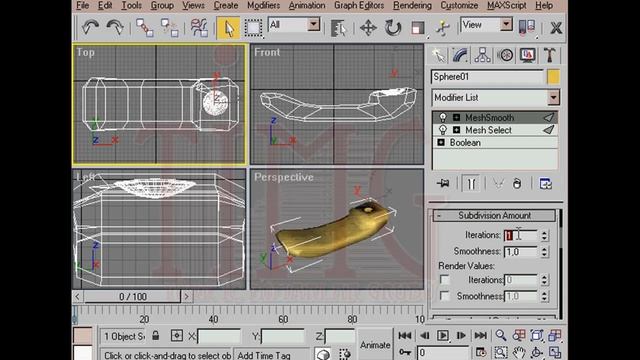Open the MAXScript menu
This screenshot has width=640, height=360.
coord(507,6)
